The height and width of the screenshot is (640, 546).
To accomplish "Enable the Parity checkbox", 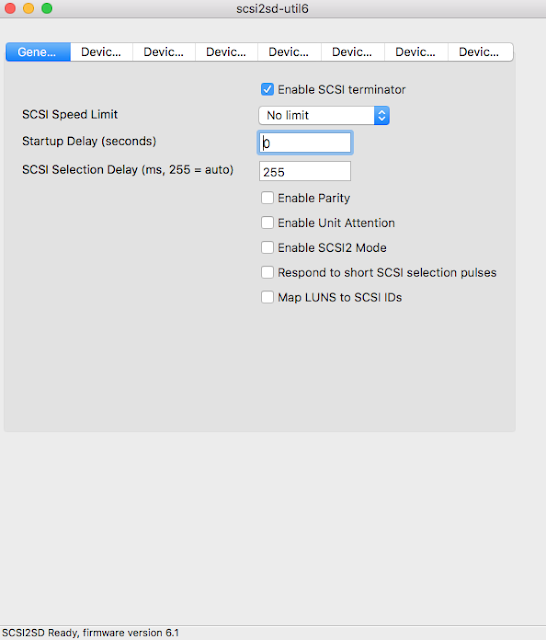I will (267, 198).
